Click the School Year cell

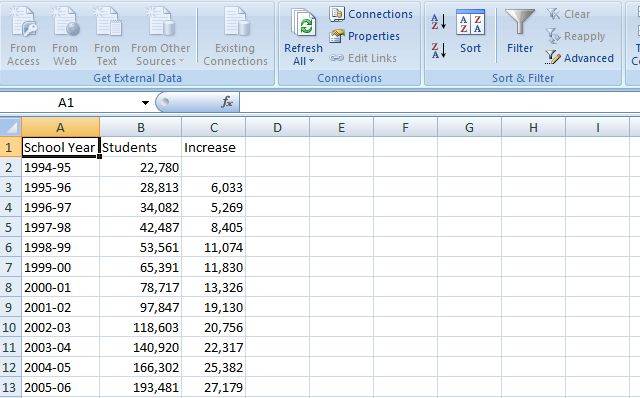pyautogui.click(x=60, y=147)
